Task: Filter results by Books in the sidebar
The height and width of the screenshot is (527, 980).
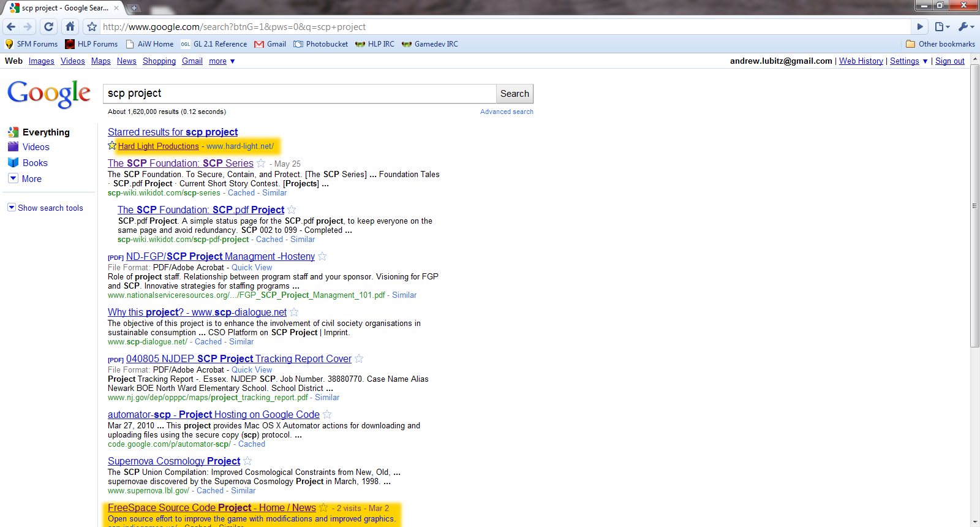Action: pyautogui.click(x=28, y=163)
